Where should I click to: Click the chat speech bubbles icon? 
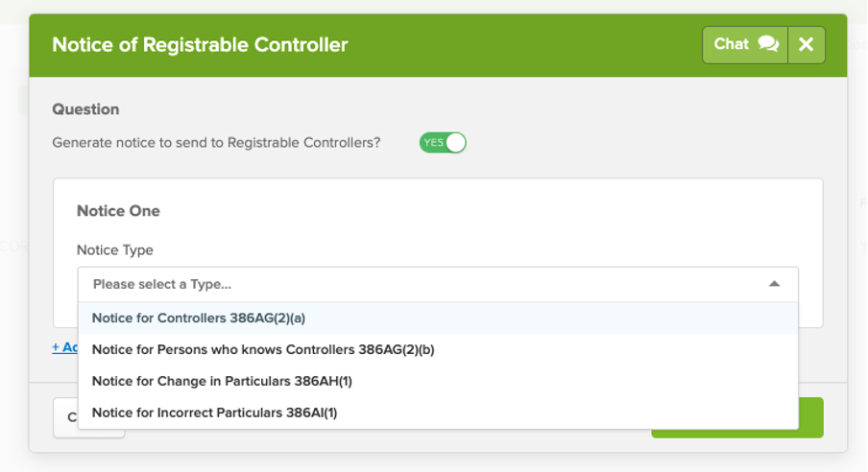tap(768, 44)
